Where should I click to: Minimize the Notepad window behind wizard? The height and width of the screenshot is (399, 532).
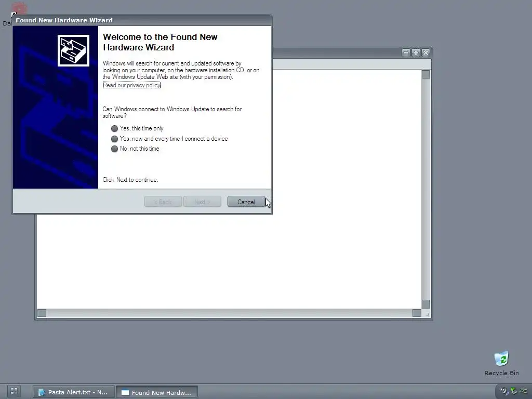click(406, 52)
